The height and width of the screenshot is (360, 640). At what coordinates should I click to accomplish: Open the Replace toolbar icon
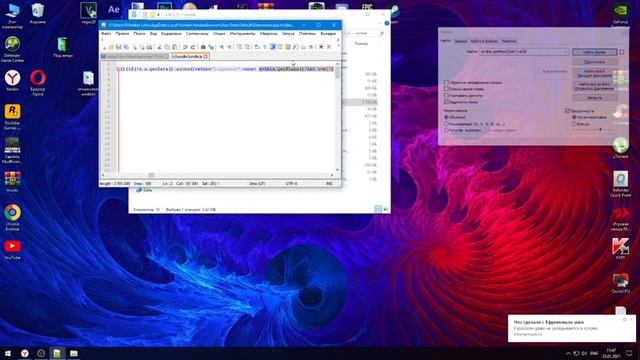(211, 47)
